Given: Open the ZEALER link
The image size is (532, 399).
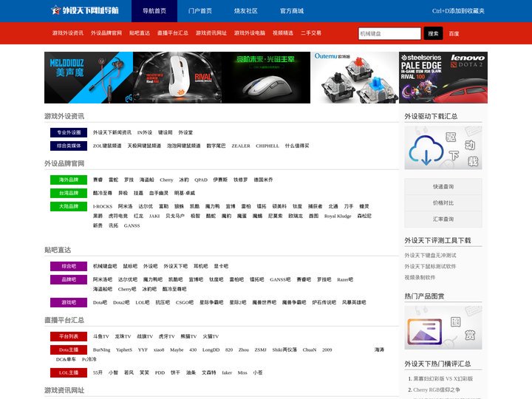Looking at the screenshot, I should pyautogui.click(x=241, y=146).
